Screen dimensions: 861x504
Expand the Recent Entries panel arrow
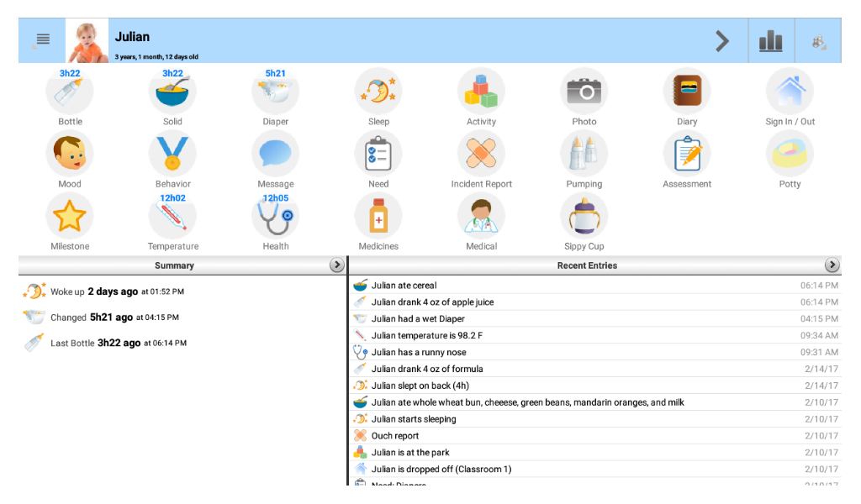[832, 265]
